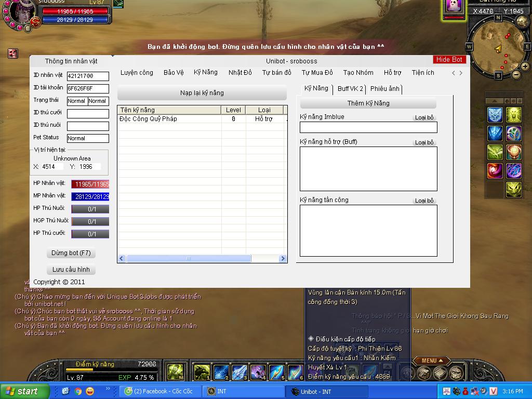The height and width of the screenshot is (399, 532).
Task: Click the skill table scroll right arrow
Action: pyautogui.click(x=282, y=259)
